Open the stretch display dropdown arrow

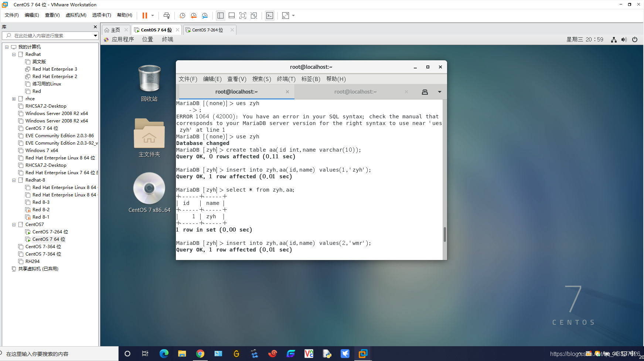tap(293, 16)
